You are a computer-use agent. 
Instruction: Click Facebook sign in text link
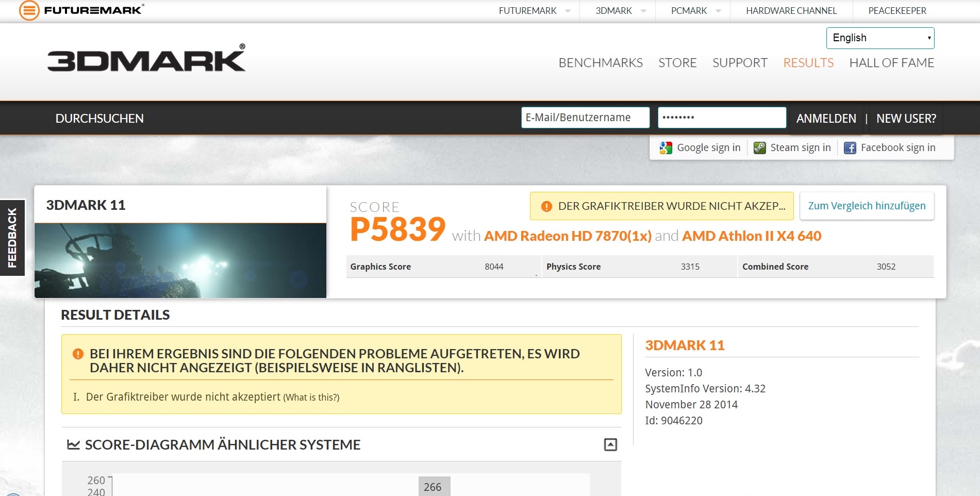pos(898,148)
